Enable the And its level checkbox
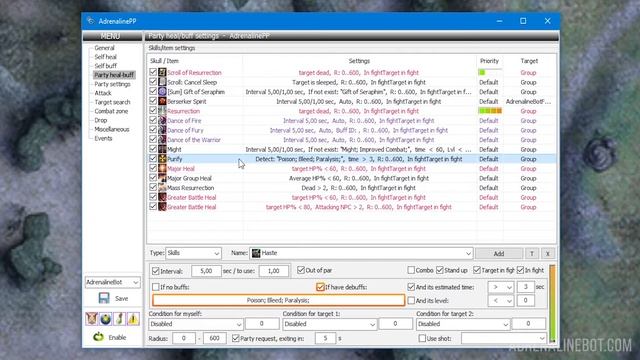Screen dimensions: 640x360 411,300
